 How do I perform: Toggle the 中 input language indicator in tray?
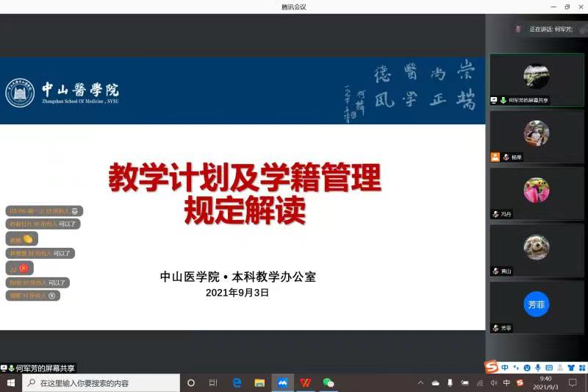[506, 383]
